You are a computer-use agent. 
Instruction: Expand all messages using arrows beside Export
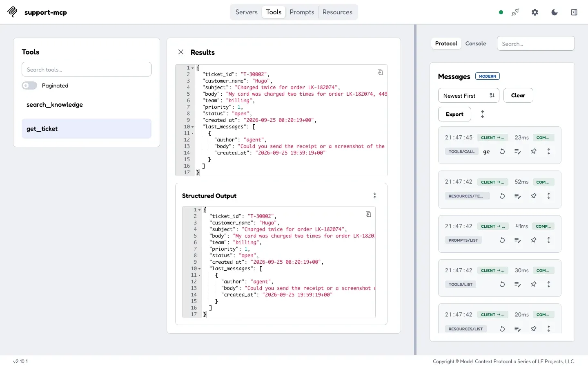click(x=483, y=114)
